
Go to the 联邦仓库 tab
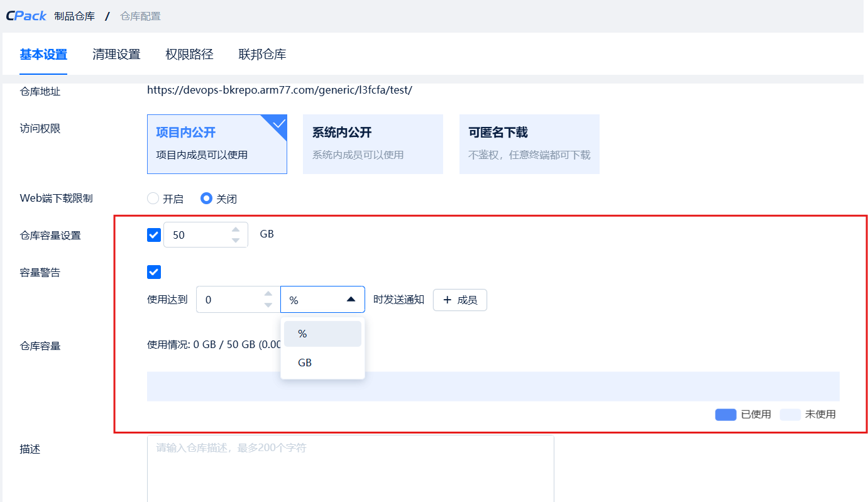click(262, 55)
